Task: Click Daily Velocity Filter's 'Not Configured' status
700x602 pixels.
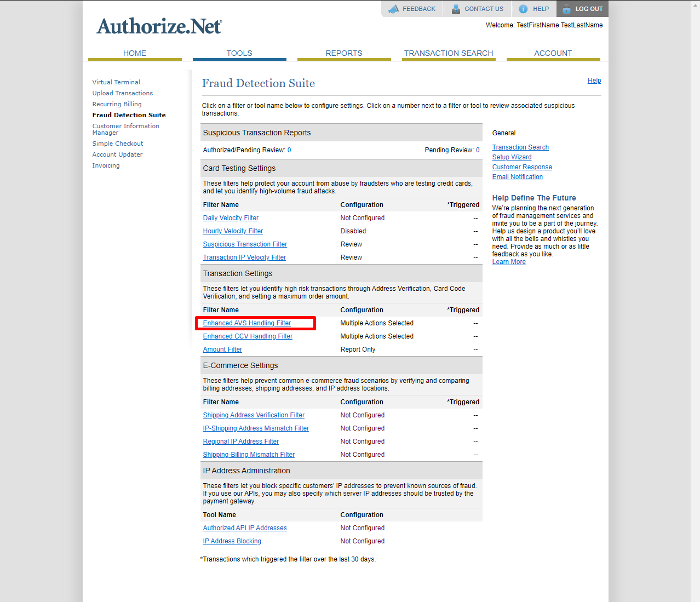Action: tap(363, 218)
